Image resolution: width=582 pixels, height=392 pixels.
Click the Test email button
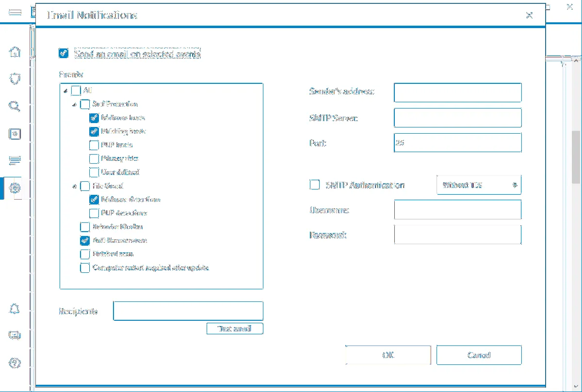click(235, 329)
